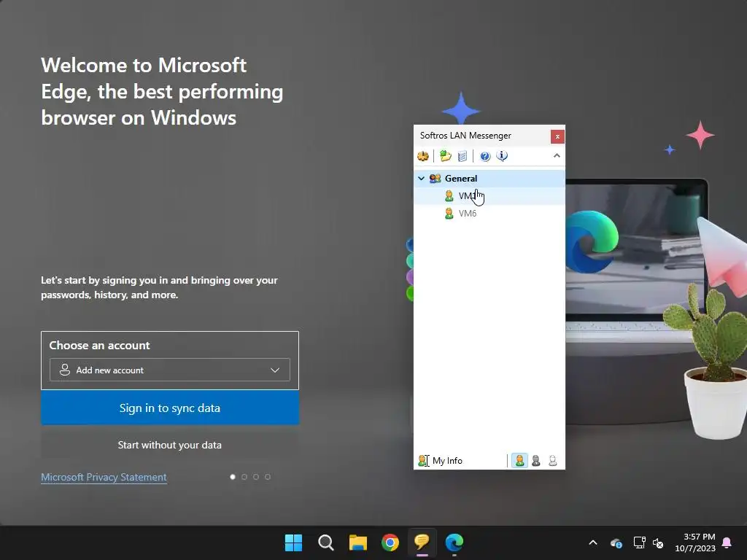The height and width of the screenshot is (560, 747).
Task: Collapse the General group arrow
Action: [421, 178]
